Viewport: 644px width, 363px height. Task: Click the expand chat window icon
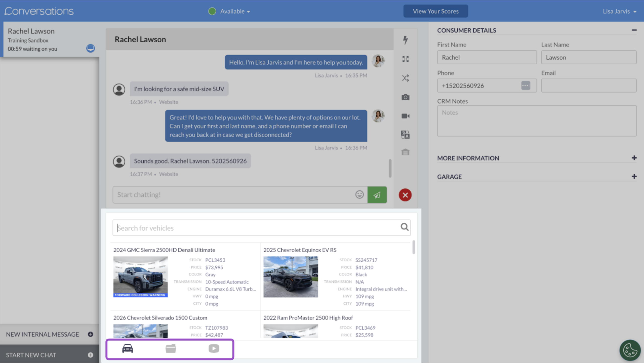coord(405,59)
